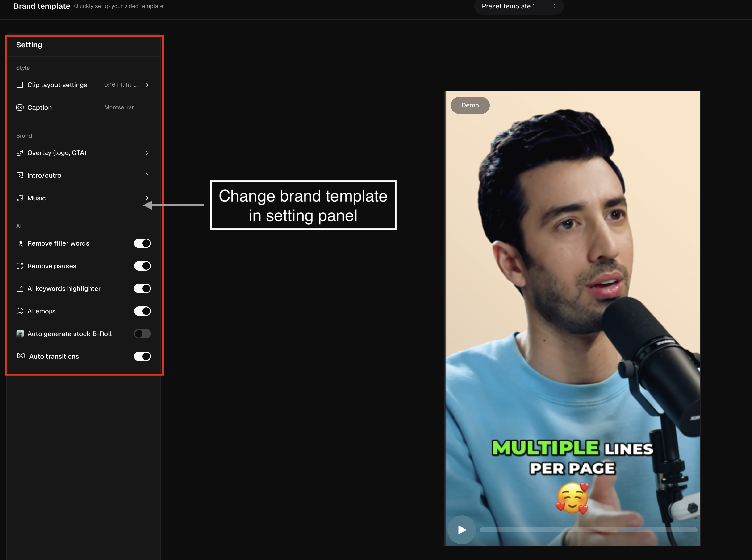The height and width of the screenshot is (560, 752).
Task: Enable Auto generate stock B-Roll
Action: click(x=142, y=334)
